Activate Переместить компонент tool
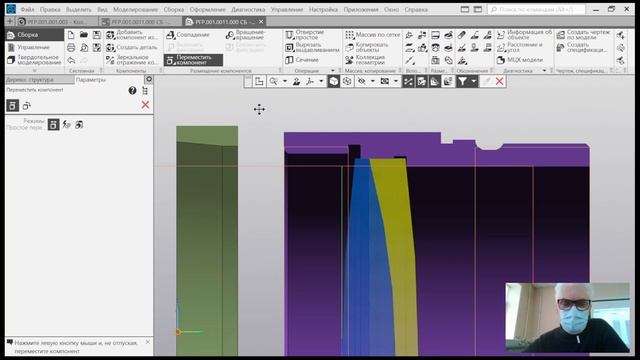The width and height of the screenshot is (640, 360). pos(193,60)
